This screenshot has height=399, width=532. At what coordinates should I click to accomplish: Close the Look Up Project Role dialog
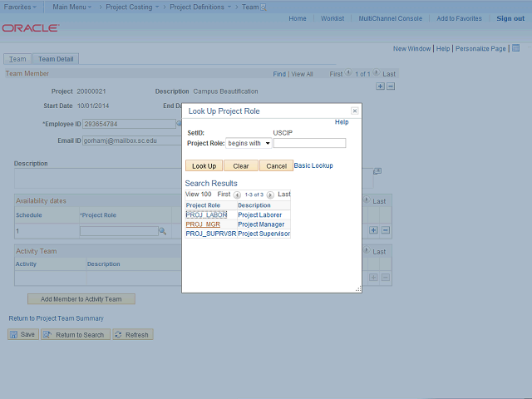coord(355,111)
